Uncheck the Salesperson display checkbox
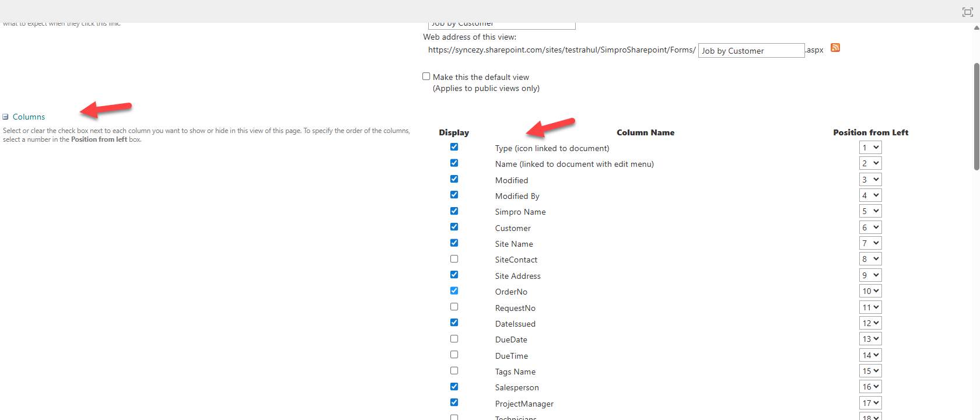Image resolution: width=980 pixels, height=420 pixels. pyautogui.click(x=454, y=387)
